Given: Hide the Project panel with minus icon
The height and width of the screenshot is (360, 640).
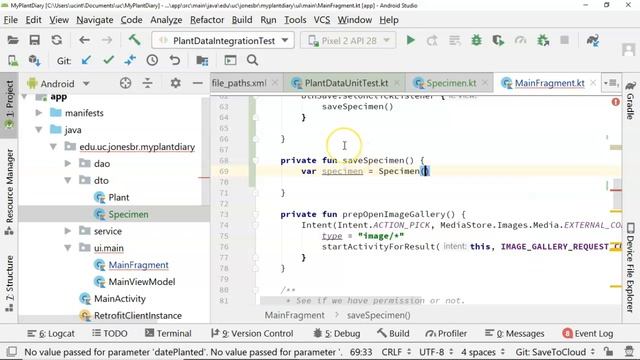Looking at the screenshot, I should tap(198, 83).
